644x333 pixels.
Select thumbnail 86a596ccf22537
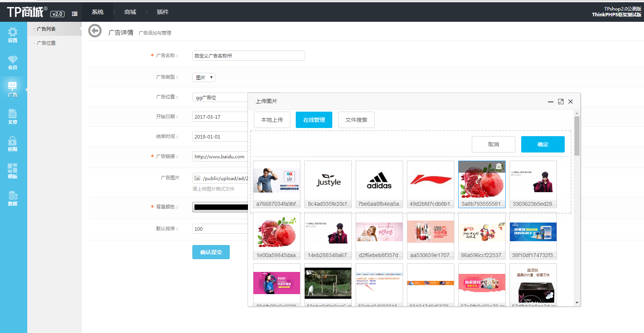(482, 236)
